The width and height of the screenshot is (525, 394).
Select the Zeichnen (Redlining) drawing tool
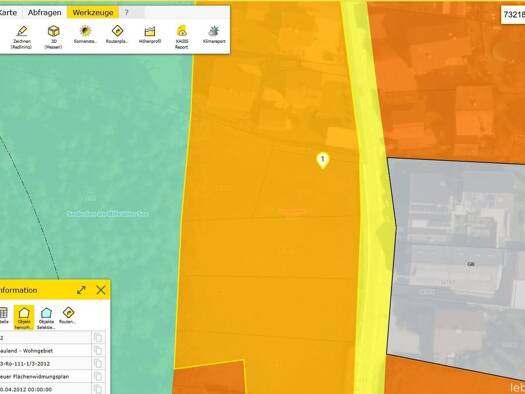(22, 37)
